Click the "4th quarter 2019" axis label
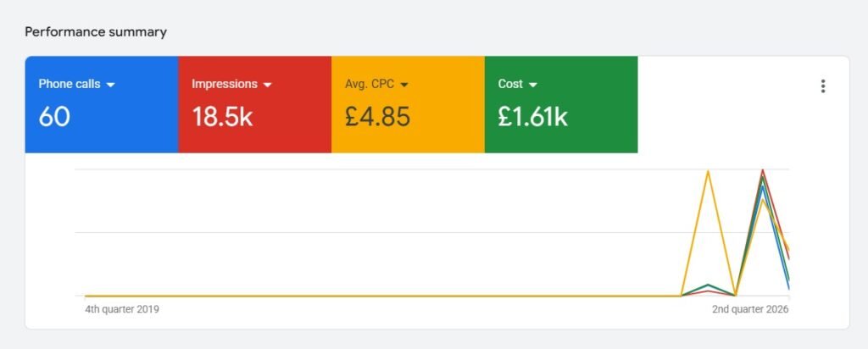 point(122,310)
